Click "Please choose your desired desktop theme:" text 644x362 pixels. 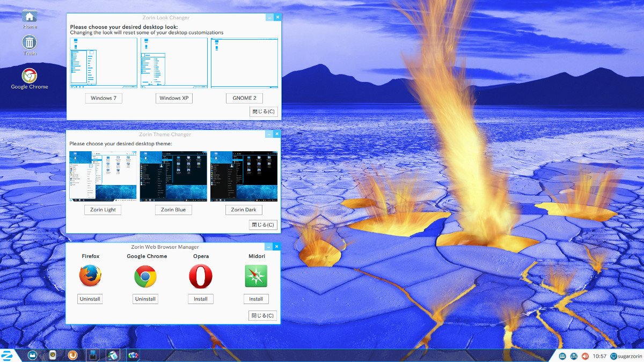[121, 144]
